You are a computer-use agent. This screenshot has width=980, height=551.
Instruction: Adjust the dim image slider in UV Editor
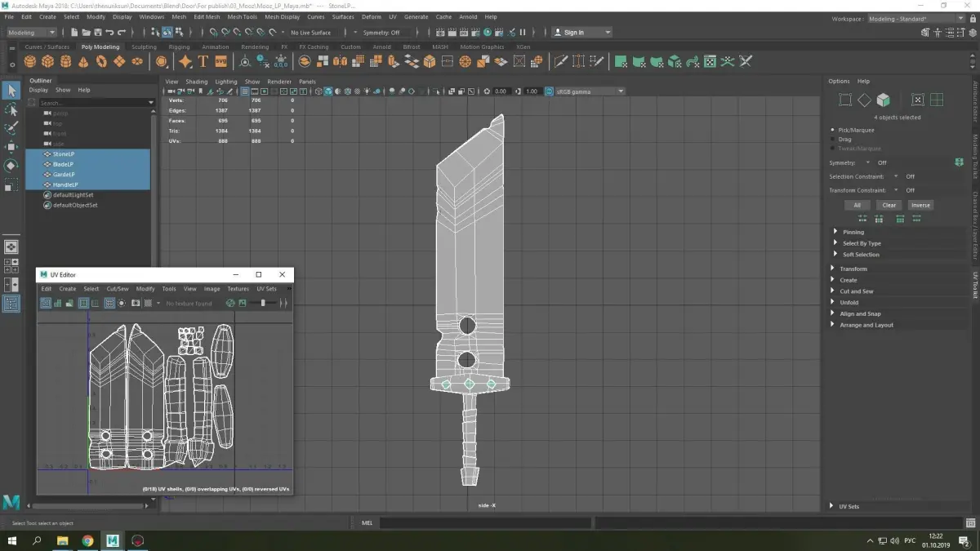[263, 303]
